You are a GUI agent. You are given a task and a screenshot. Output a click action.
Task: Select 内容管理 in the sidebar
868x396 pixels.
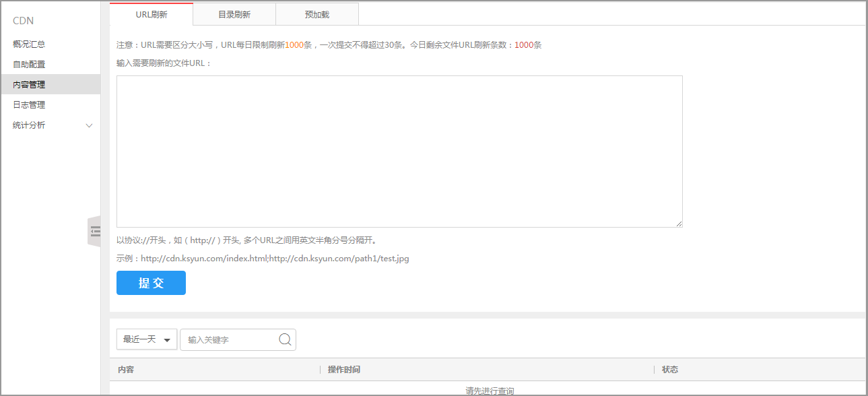tap(29, 85)
